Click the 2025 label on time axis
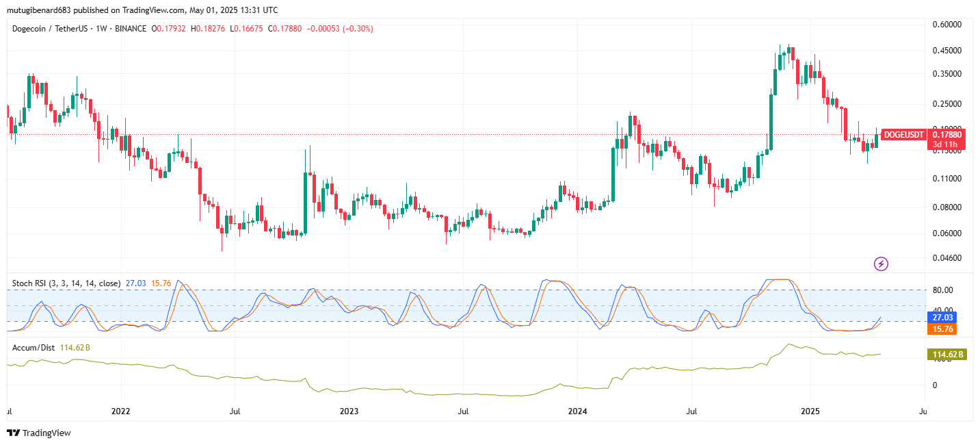 810,411
